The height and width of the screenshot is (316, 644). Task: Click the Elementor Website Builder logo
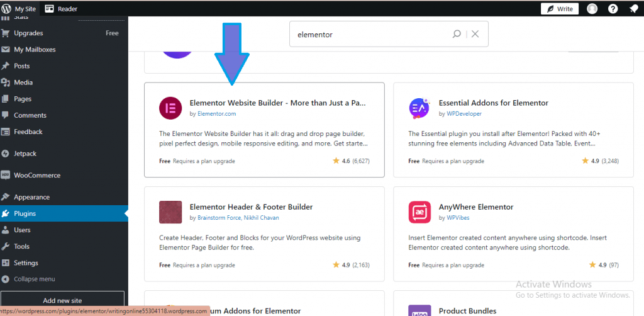pos(170,108)
